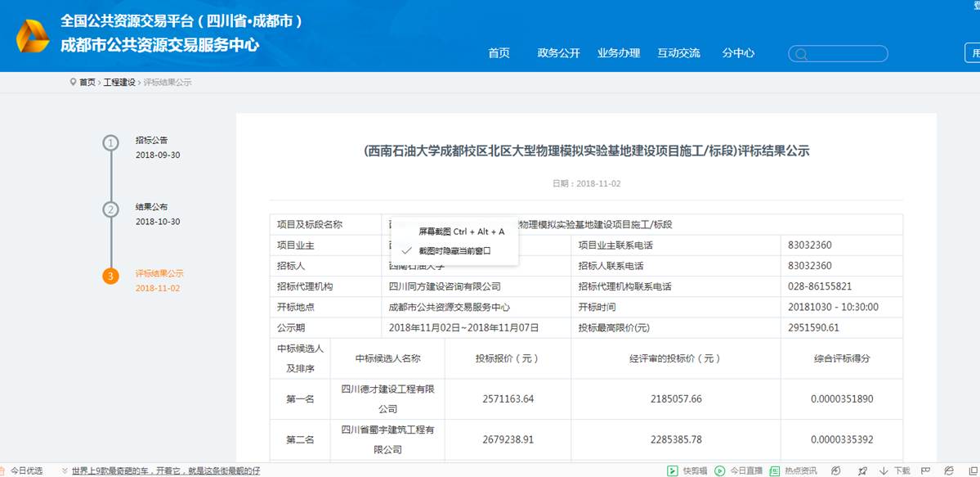Open 首页 in top navigation
Screen dimensions: 980x477
point(499,53)
